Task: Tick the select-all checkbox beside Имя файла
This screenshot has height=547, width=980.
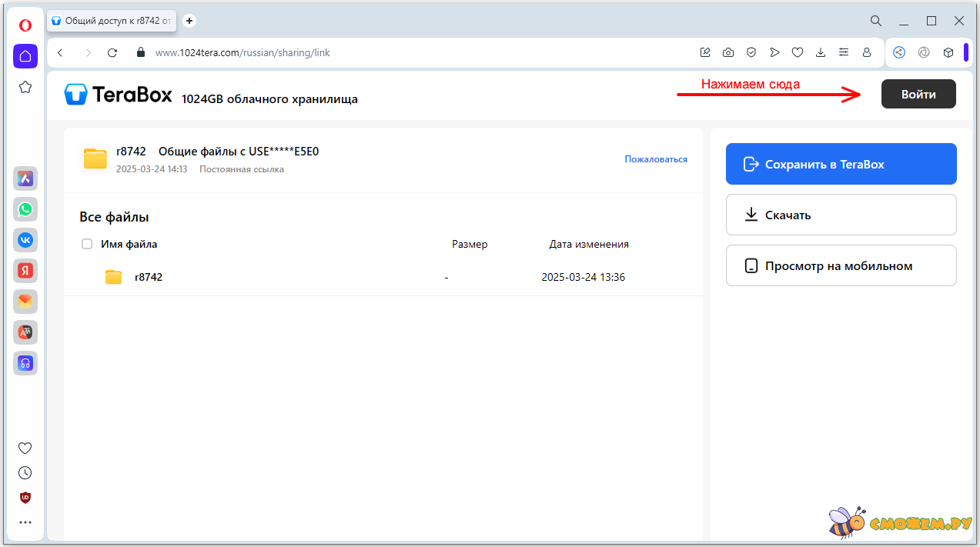Action: coord(87,244)
